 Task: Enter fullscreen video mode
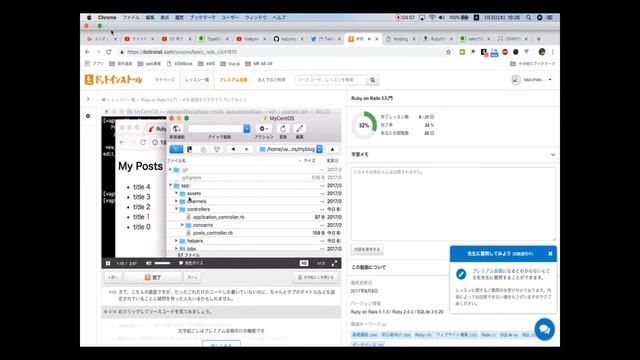coord(334,263)
